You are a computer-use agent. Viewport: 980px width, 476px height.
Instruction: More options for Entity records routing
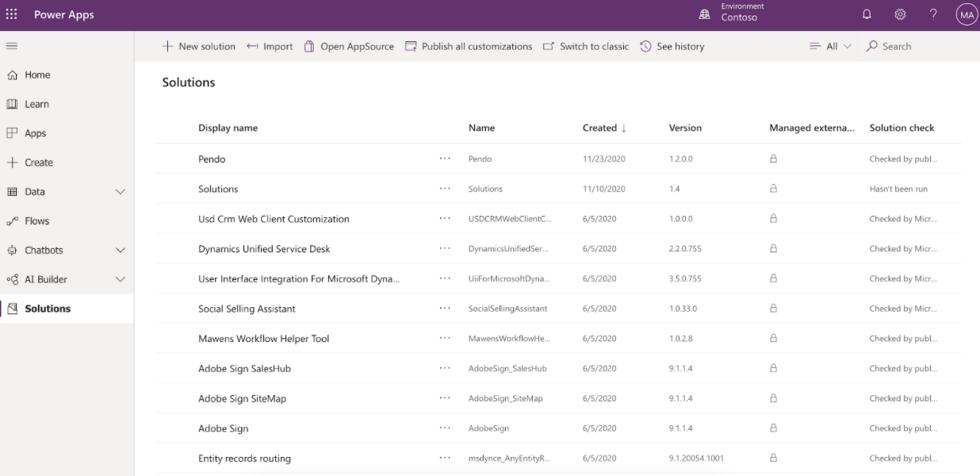tap(445, 458)
